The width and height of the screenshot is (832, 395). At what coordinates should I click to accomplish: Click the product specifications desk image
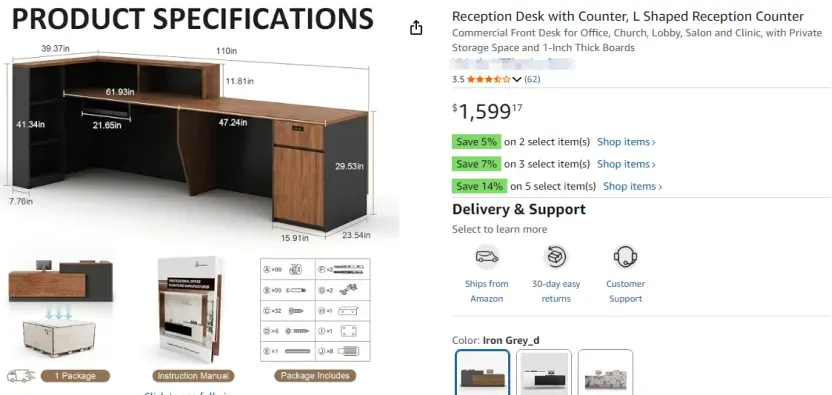click(191, 145)
